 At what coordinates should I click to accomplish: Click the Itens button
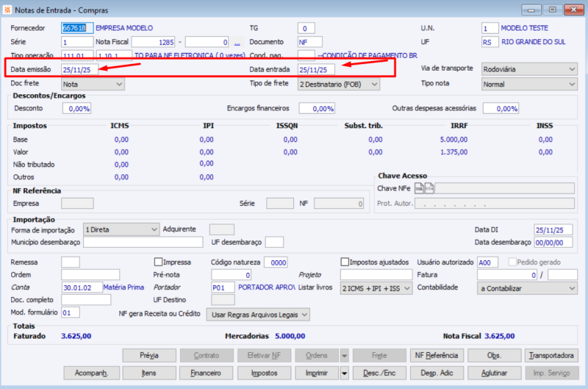(149, 373)
